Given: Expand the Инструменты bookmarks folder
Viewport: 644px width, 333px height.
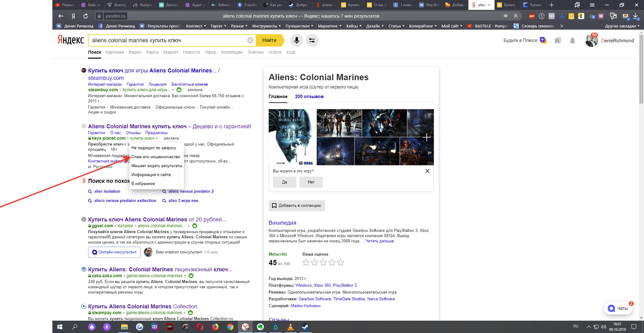Looking at the screenshot, I should pos(266,26).
